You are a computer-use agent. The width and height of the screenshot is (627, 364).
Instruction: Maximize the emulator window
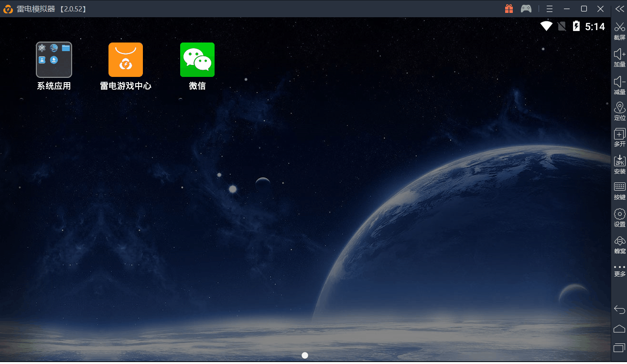pos(584,9)
